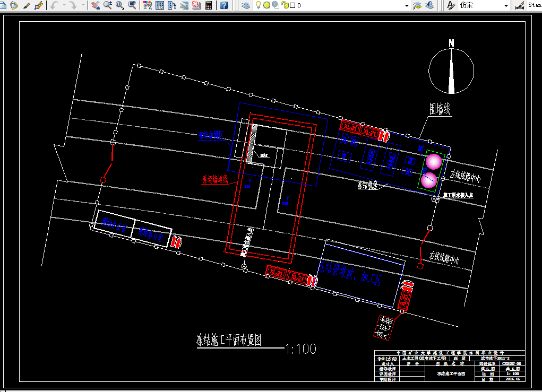Open Block Editor lightning icon
542x392 pixels.
coord(39,5)
